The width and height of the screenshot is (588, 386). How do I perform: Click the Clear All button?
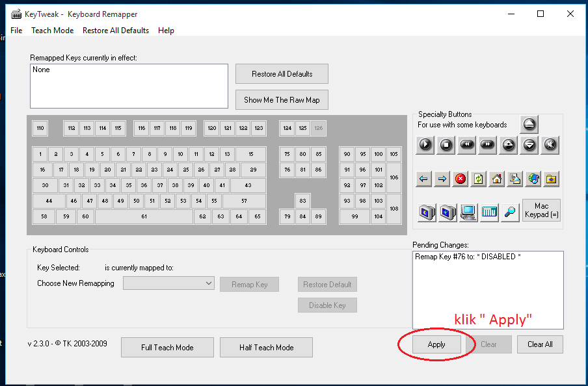click(x=540, y=344)
